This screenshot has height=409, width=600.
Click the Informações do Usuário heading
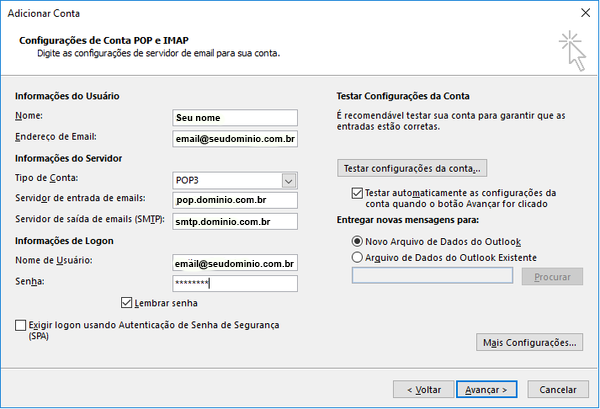click(67, 96)
